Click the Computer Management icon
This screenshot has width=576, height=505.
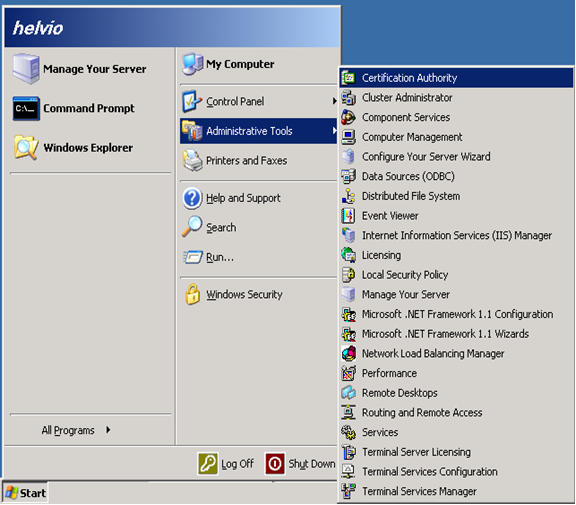(348, 137)
